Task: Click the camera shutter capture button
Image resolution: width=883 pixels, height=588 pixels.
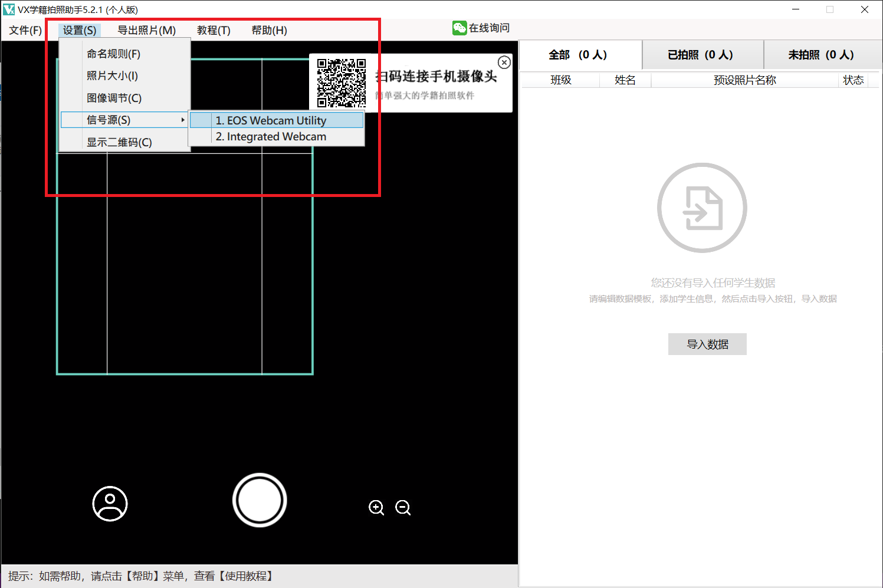Action: click(260, 500)
